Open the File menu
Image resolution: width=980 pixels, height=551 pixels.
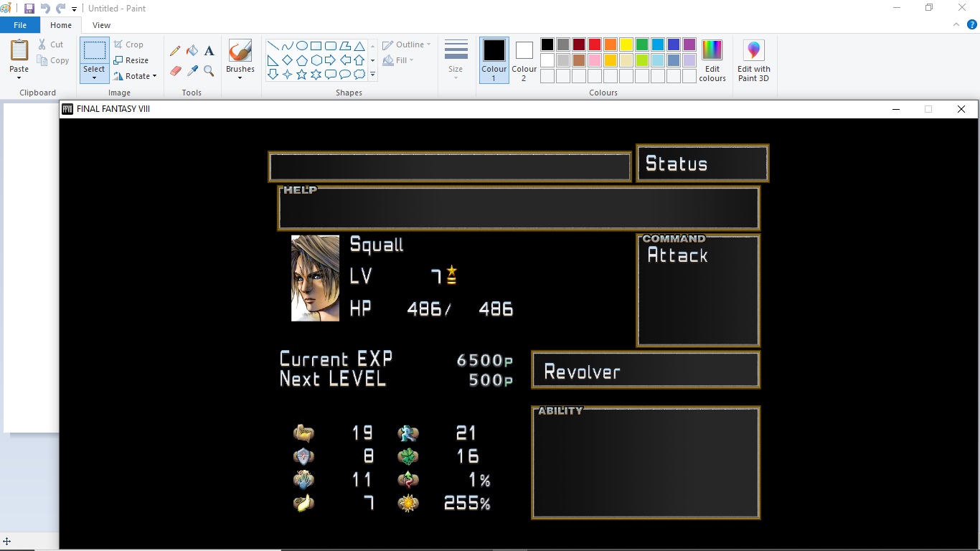[x=20, y=25]
